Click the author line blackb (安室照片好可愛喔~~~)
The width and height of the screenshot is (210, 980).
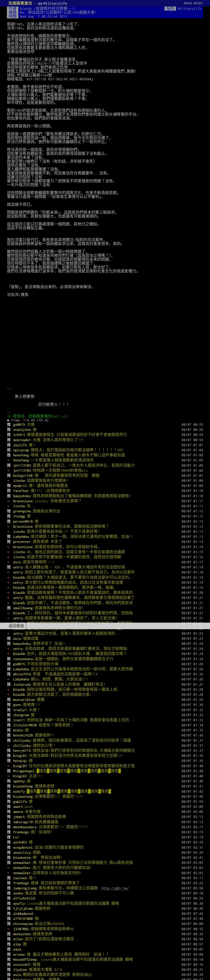pos(47,8)
